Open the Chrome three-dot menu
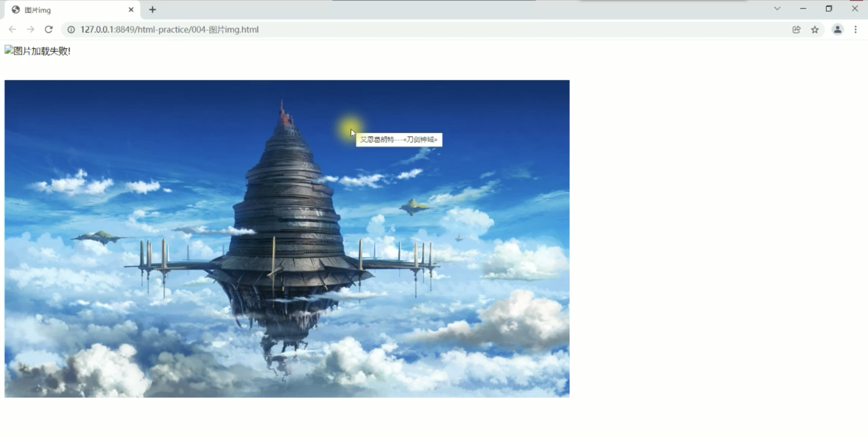 (x=856, y=29)
